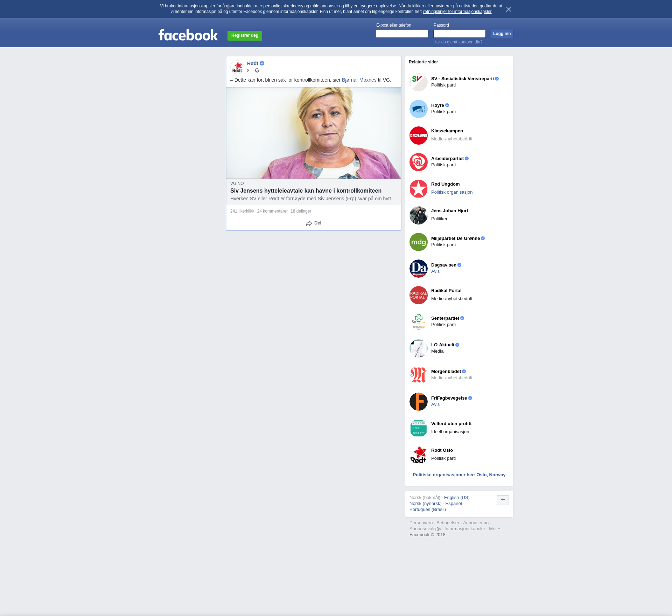Image resolution: width=672 pixels, height=616 pixels.
Task: Open the Rød Ungdom page name link
Action: pos(446,184)
